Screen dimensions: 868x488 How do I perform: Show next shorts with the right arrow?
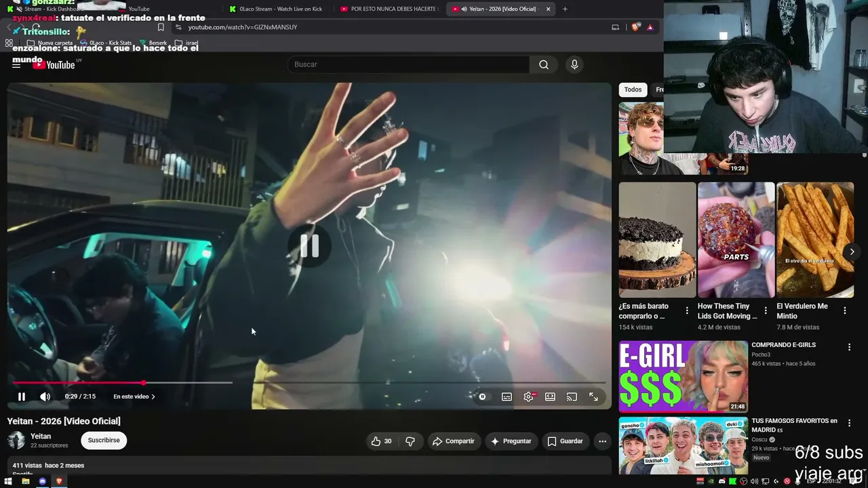852,251
